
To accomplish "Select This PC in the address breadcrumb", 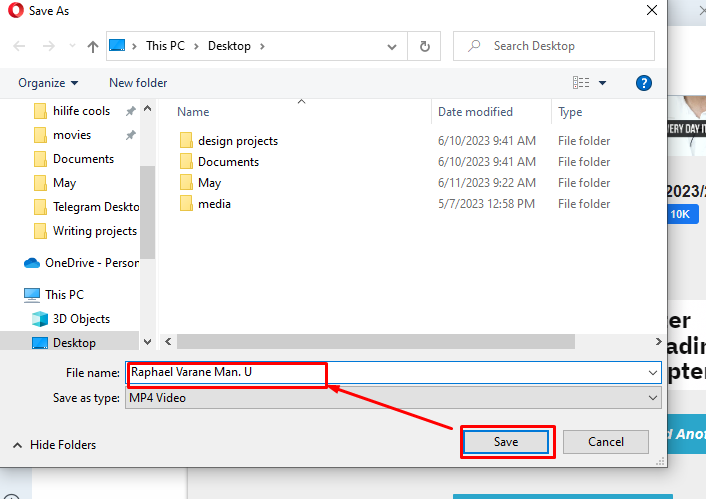I will click(165, 46).
